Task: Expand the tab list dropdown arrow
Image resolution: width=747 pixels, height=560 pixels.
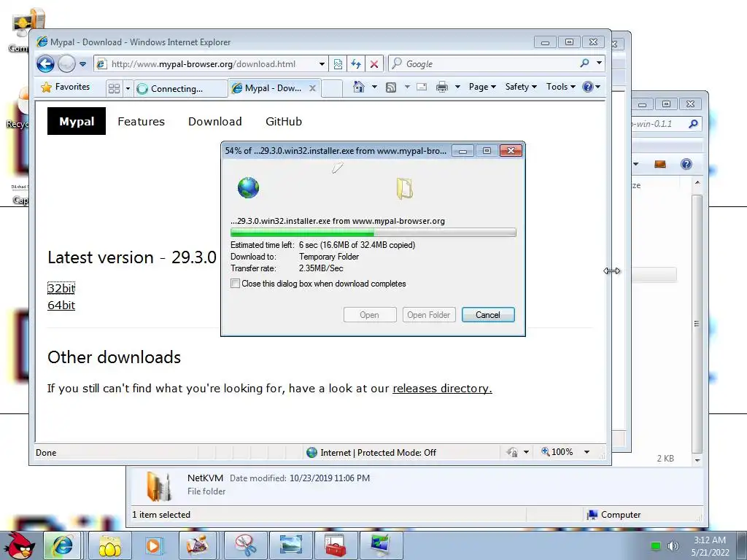Action: click(x=128, y=88)
